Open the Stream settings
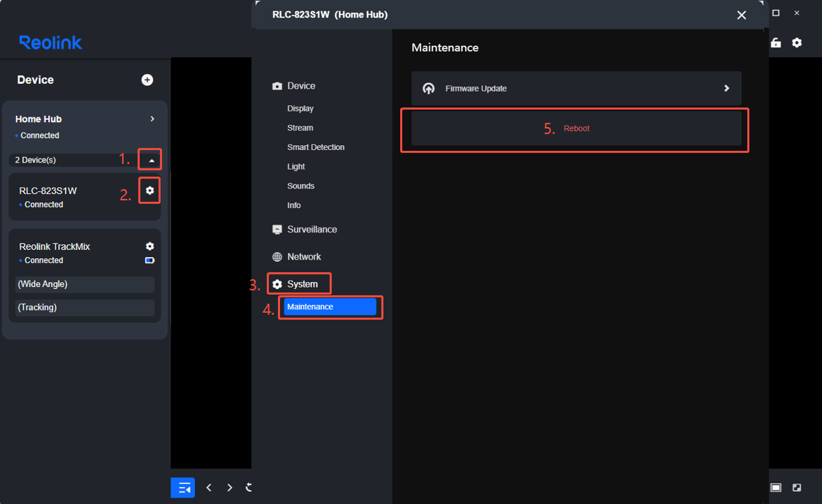Screen dimensions: 822x504 [x=300, y=128]
